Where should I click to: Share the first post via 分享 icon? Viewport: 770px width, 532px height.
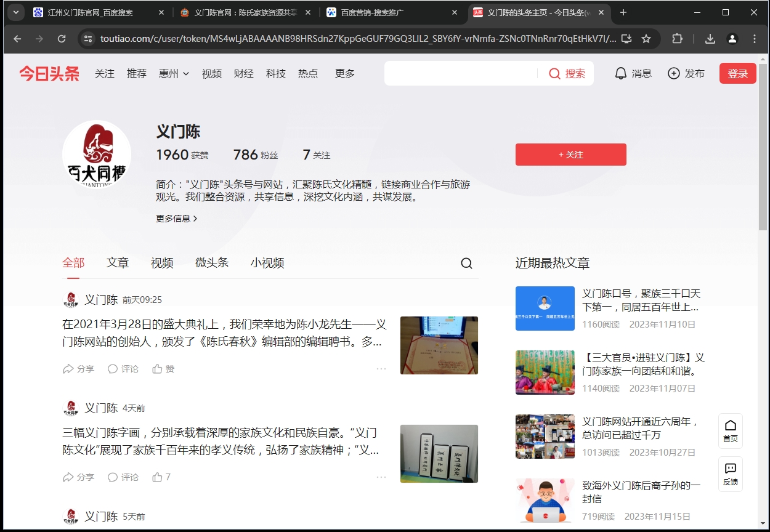(x=68, y=369)
